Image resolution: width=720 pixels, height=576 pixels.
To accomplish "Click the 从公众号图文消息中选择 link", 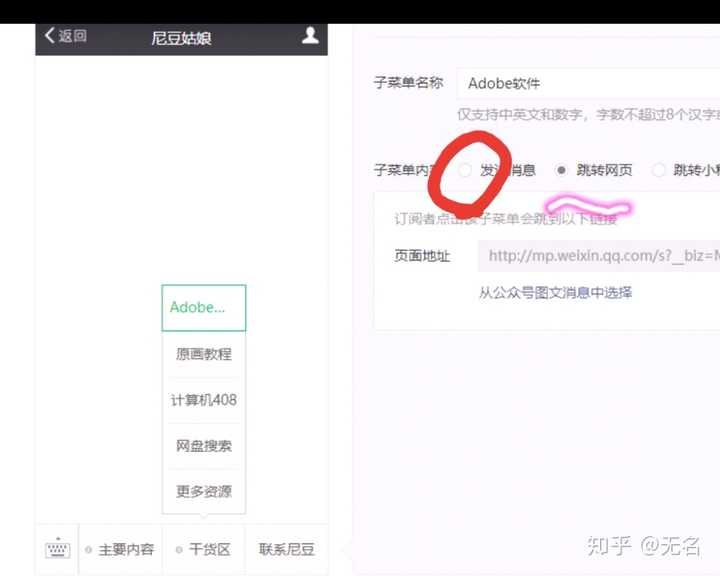I will (556, 293).
